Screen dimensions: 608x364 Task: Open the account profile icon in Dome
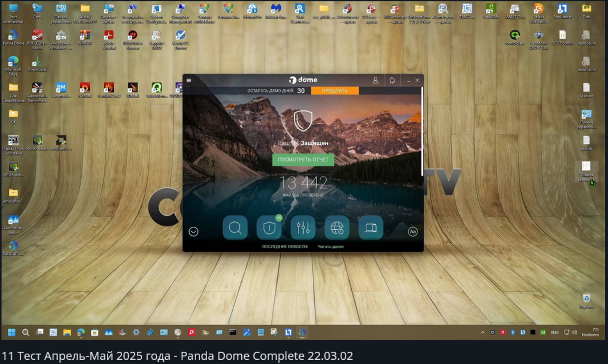coord(375,80)
